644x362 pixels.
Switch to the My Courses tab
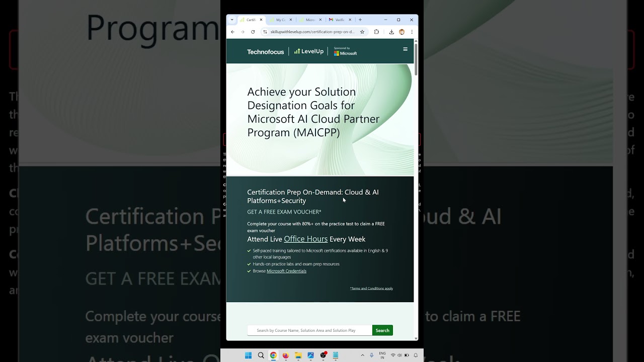[x=280, y=20]
